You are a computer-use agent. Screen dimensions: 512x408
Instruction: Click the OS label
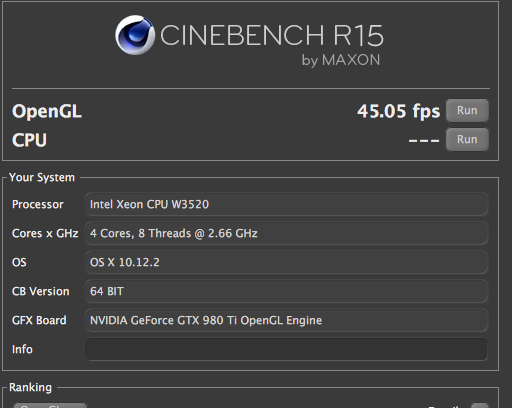19,262
